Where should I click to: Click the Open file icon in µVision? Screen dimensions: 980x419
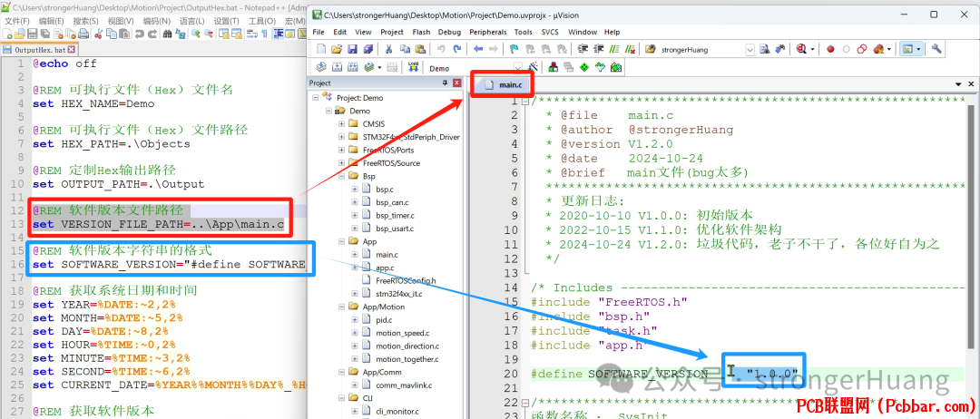pyautogui.click(x=337, y=49)
